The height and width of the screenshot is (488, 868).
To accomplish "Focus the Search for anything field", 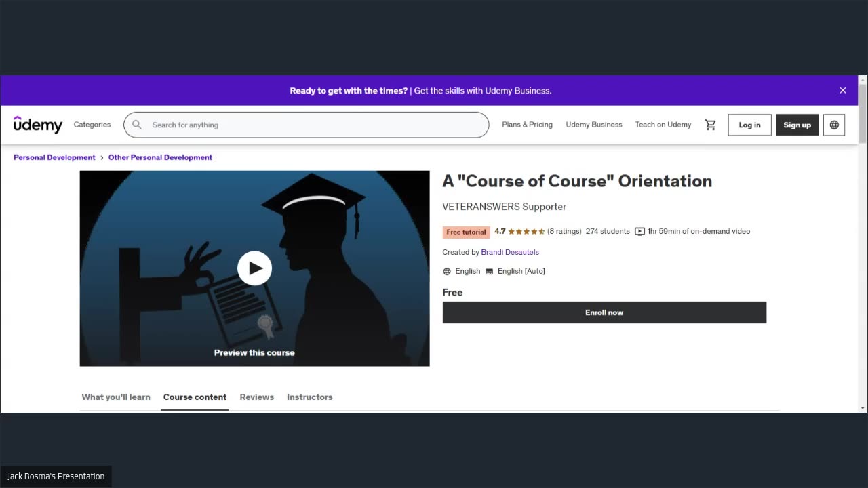I will pyautogui.click(x=306, y=125).
